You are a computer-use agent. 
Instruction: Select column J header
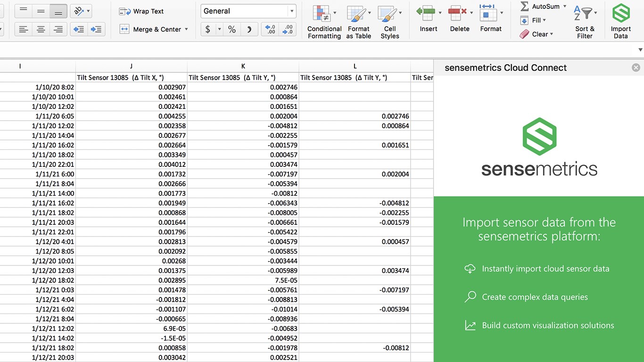click(131, 66)
